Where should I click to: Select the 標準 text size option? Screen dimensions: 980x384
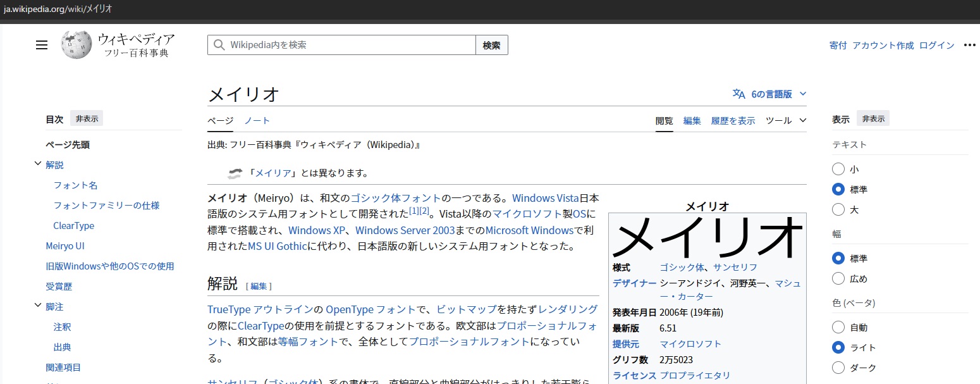pos(838,189)
